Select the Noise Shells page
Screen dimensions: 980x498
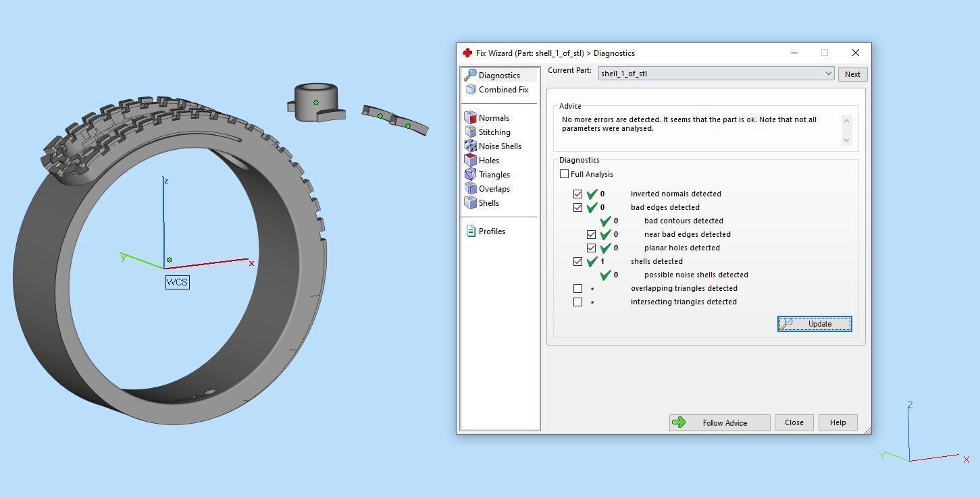(500, 146)
